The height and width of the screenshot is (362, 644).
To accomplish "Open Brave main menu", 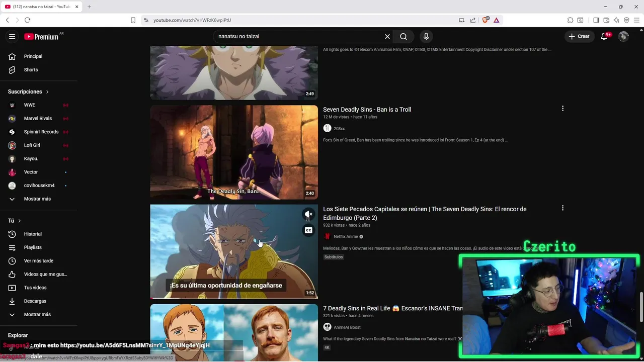I will coord(636,20).
